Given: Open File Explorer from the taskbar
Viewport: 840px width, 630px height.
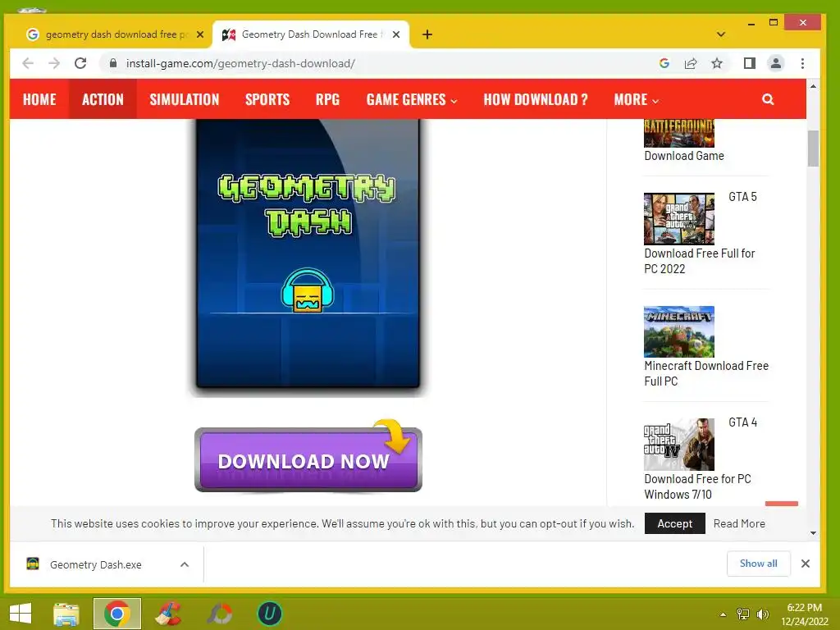Looking at the screenshot, I should tap(66, 614).
